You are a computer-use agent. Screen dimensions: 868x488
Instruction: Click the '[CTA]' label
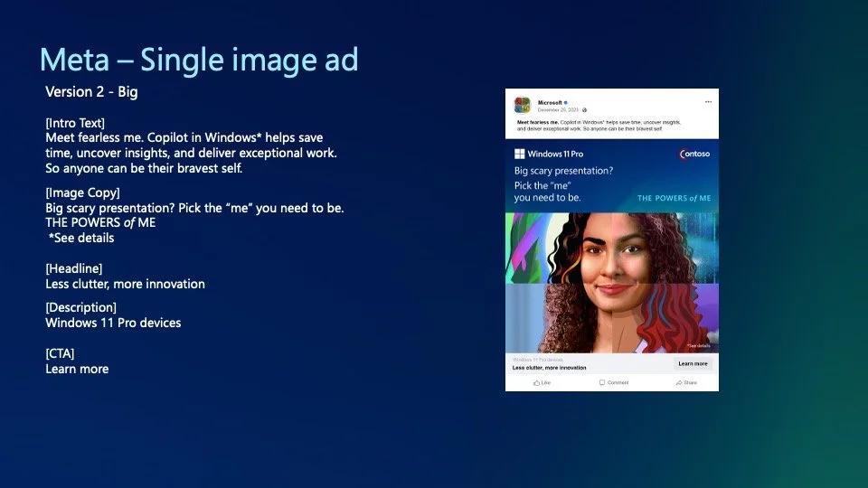60,353
